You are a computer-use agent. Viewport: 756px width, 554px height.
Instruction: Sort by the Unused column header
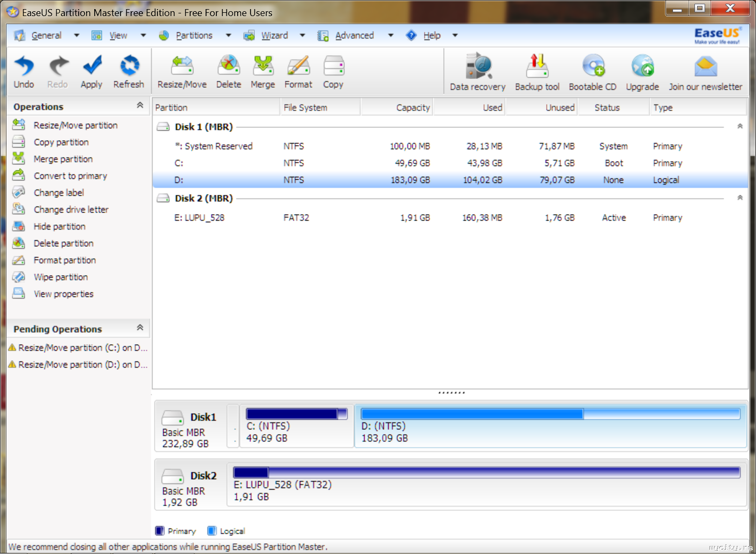coord(541,108)
